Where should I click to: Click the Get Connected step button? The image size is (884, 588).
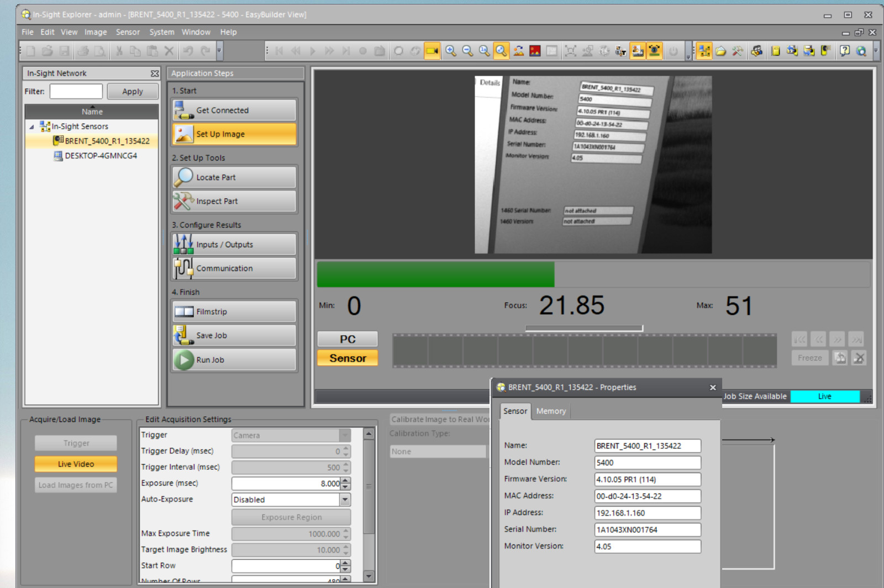tap(234, 110)
